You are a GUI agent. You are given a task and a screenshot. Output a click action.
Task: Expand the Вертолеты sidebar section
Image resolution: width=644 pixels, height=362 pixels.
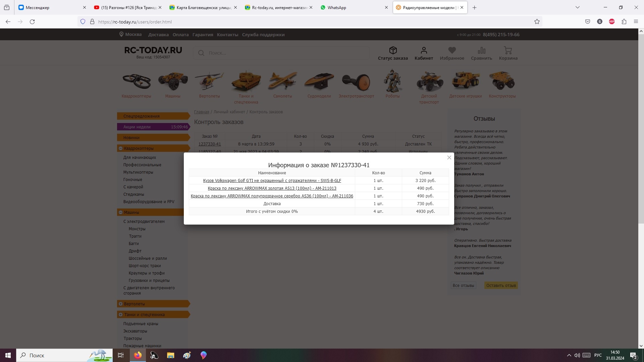[x=120, y=304]
